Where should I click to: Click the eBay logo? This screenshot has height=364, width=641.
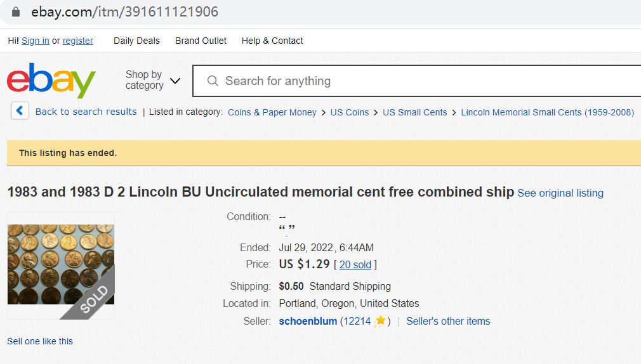pyautogui.click(x=51, y=81)
